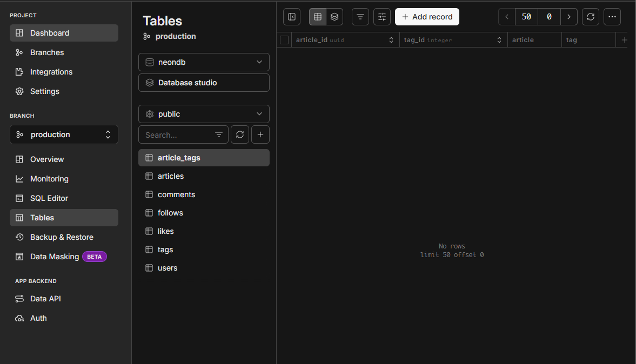Click Auth cloud-key icon
The width and height of the screenshot is (636, 364).
tap(19, 318)
